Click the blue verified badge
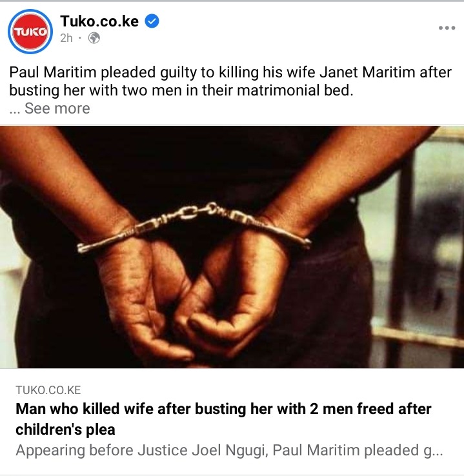This screenshot has height=476, width=464. pyautogui.click(x=152, y=21)
